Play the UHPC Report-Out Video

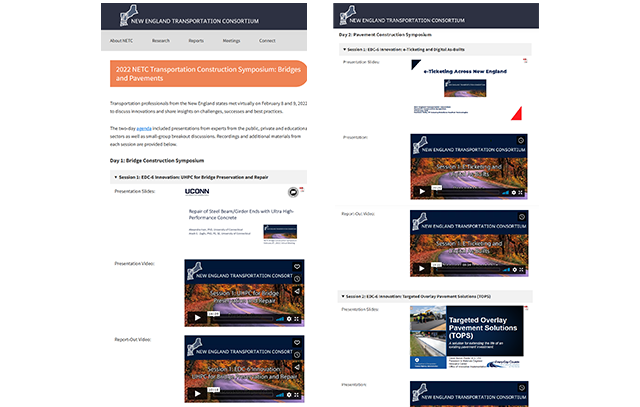[x=198, y=394]
